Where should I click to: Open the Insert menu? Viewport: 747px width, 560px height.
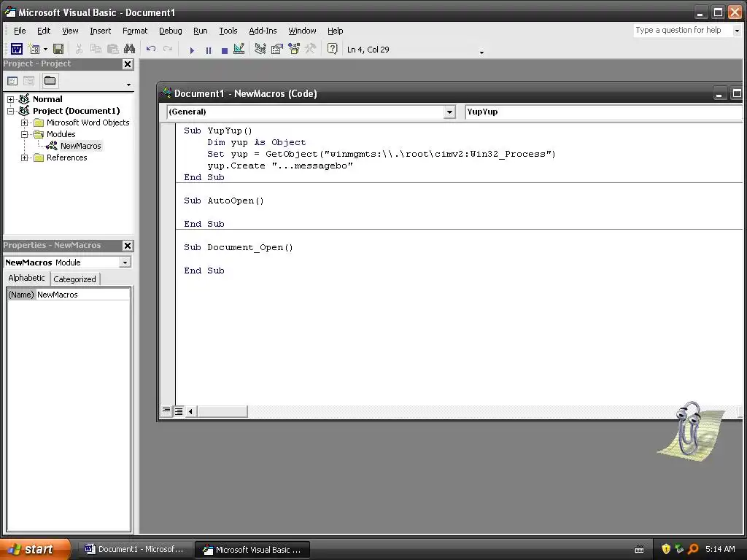pos(101,31)
